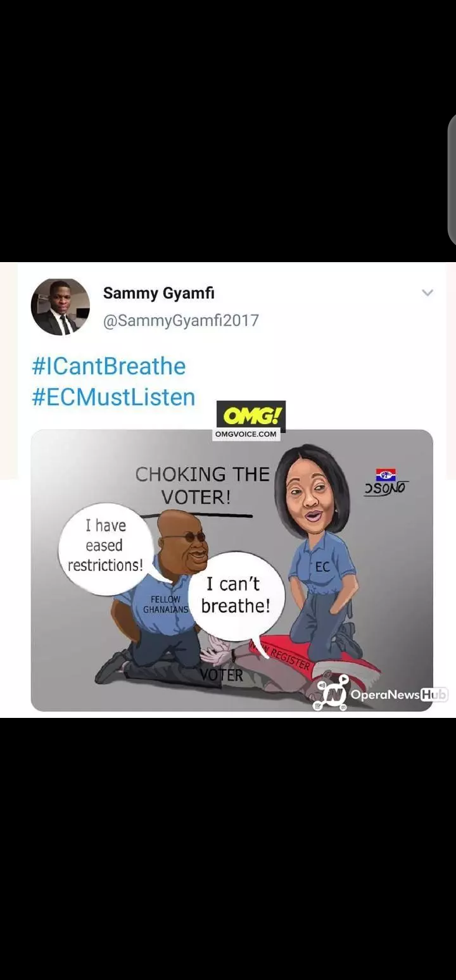The width and height of the screenshot is (456, 980).
Task: Expand the tweet options chevron
Action: pyautogui.click(x=427, y=292)
